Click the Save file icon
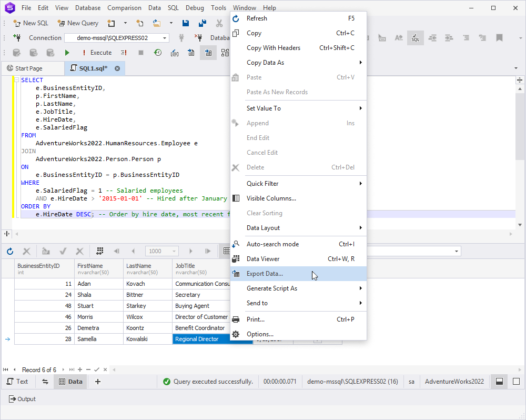The height and width of the screenshot is (420, 526). tap(186, 23)
